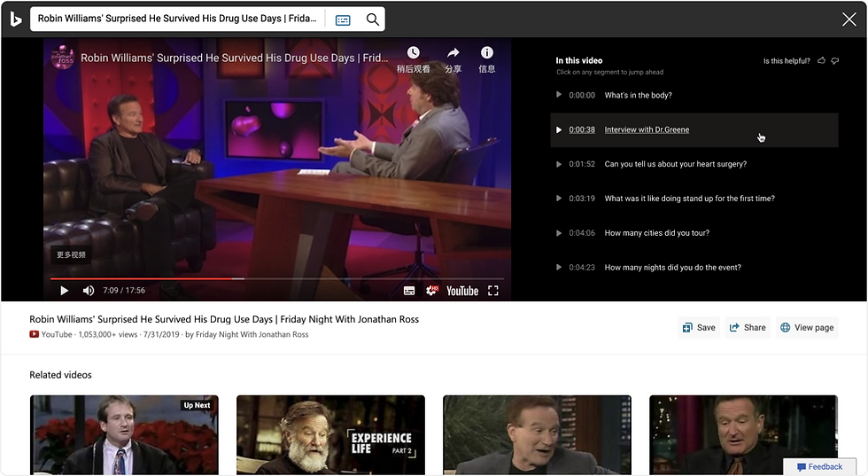Seek on the video progress bar
The width and height of the screenshot is (868, 476).
[276, 278]
